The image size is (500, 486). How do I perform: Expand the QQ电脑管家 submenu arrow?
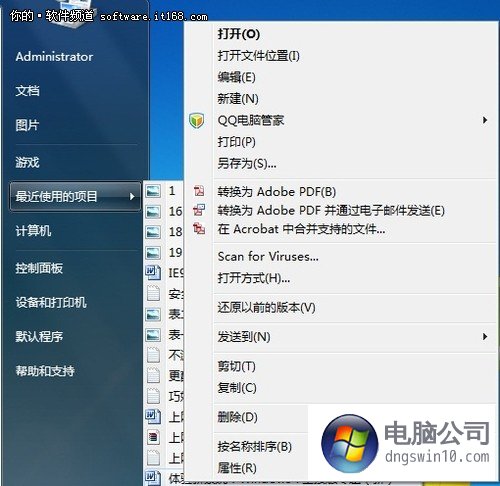pyautogui.click(x=485, y=120)
